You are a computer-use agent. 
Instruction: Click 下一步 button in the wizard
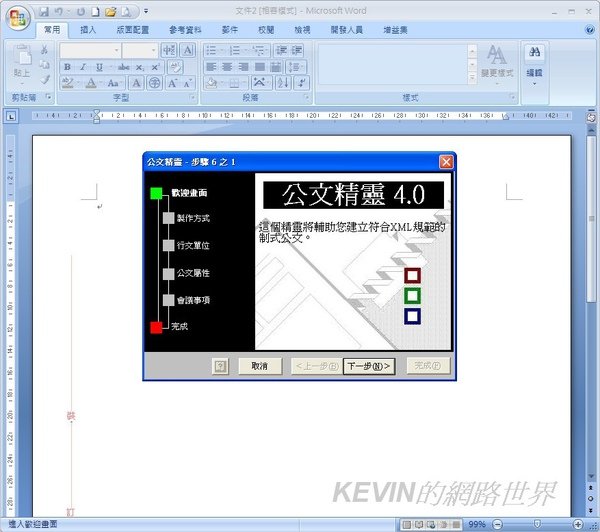[369, 366]
